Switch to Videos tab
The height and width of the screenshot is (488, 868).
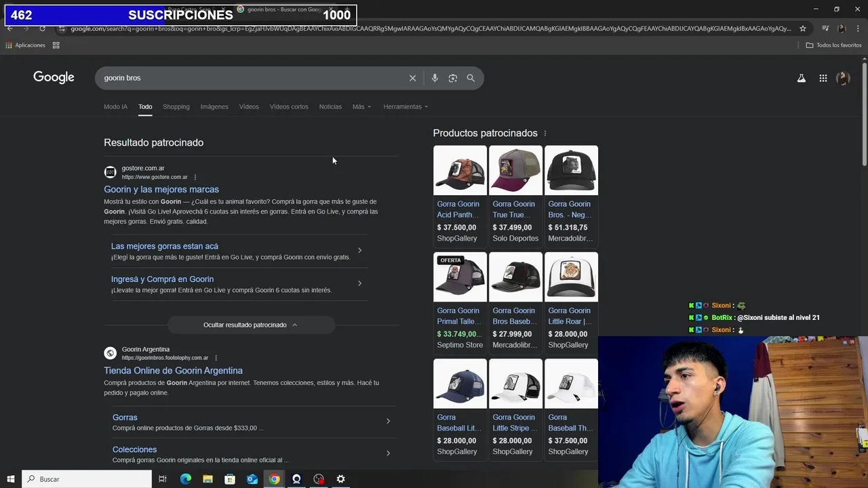[249, 106]
